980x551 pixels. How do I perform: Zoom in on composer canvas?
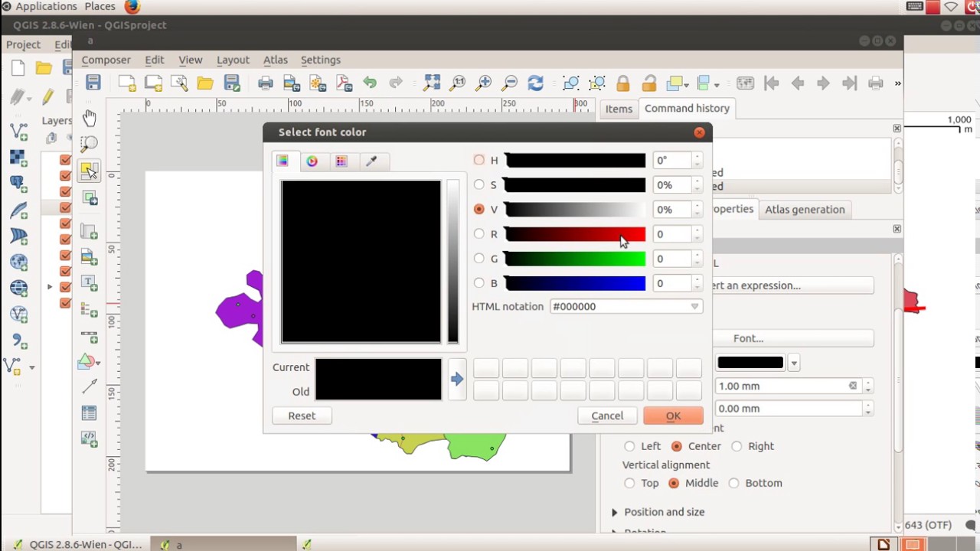[x=484, y=83]
